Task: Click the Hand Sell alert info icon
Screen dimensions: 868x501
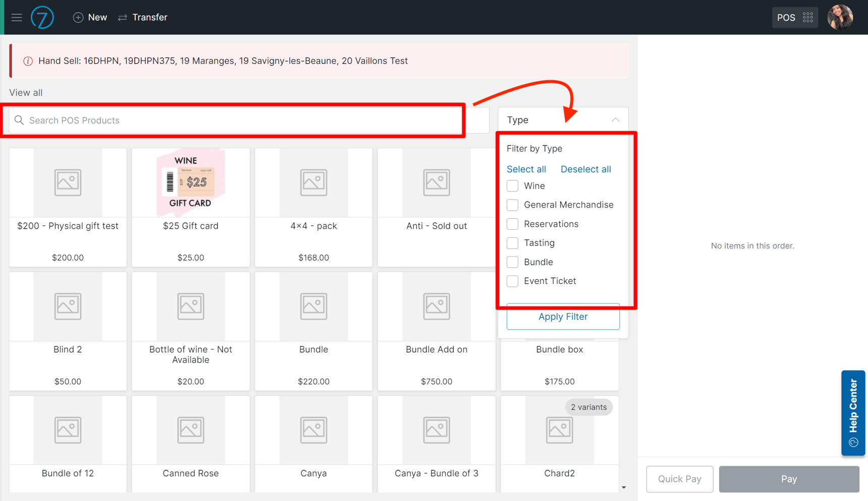Action: 28,61
